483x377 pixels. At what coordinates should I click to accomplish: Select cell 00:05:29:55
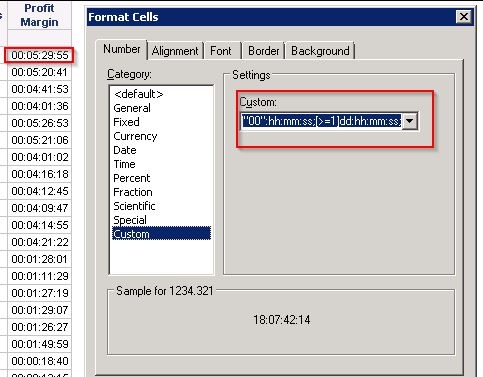[39, 55]
